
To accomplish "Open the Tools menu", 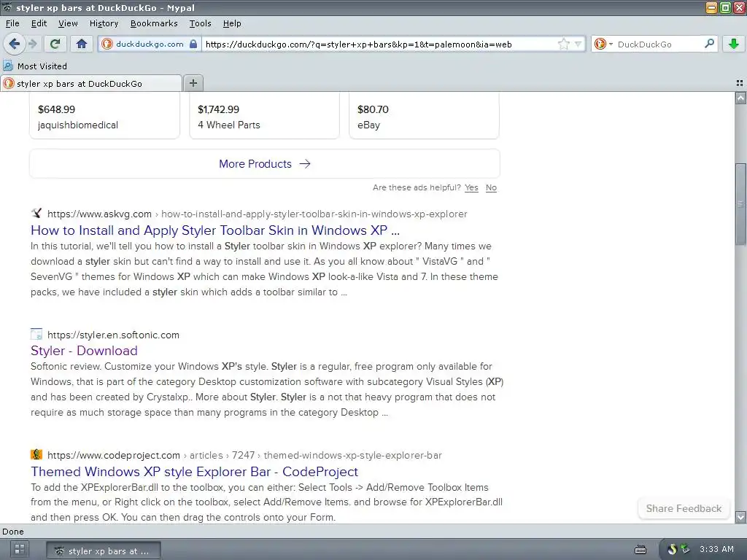I will [200, 23].
